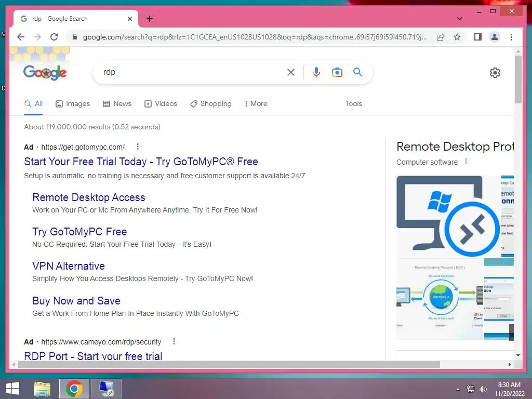Screen dimensions: 532x399
Task: Open more options beside Computer software
Action: [x=466, y=161]
